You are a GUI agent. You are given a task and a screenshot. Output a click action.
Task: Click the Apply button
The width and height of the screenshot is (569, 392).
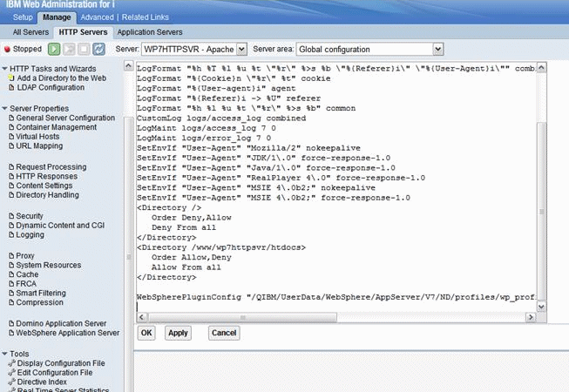(178, 333)
